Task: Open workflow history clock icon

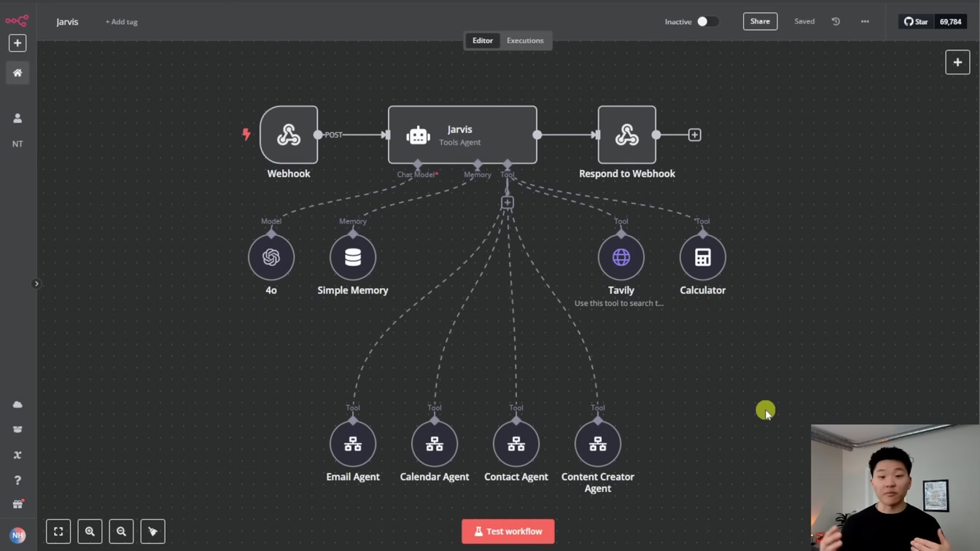Action: coord(836,22)
